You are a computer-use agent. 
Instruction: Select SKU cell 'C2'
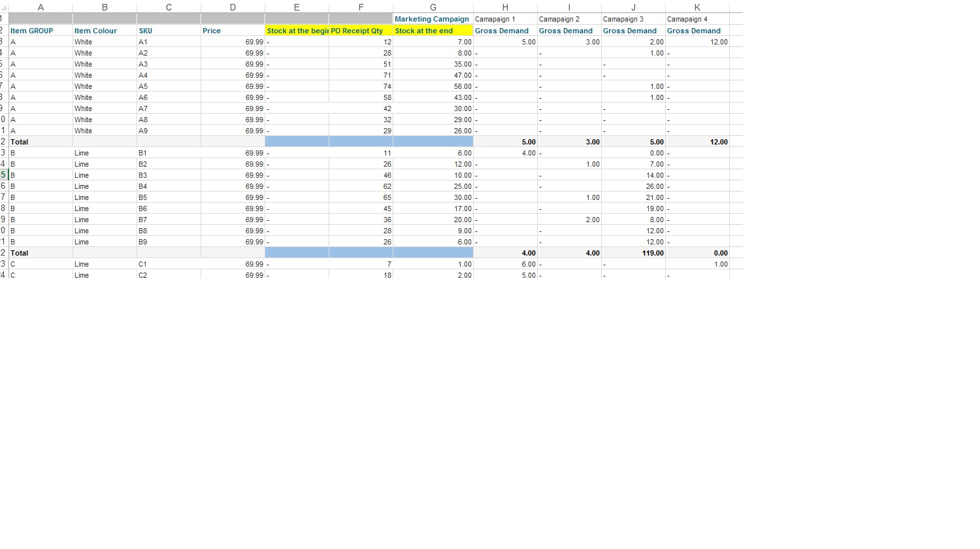[169, 275]
